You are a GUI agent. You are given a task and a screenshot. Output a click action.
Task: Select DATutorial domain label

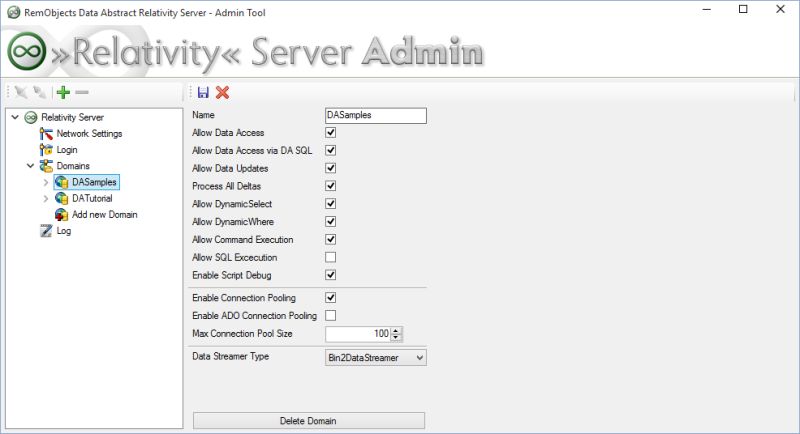click(x=92, y=198)
